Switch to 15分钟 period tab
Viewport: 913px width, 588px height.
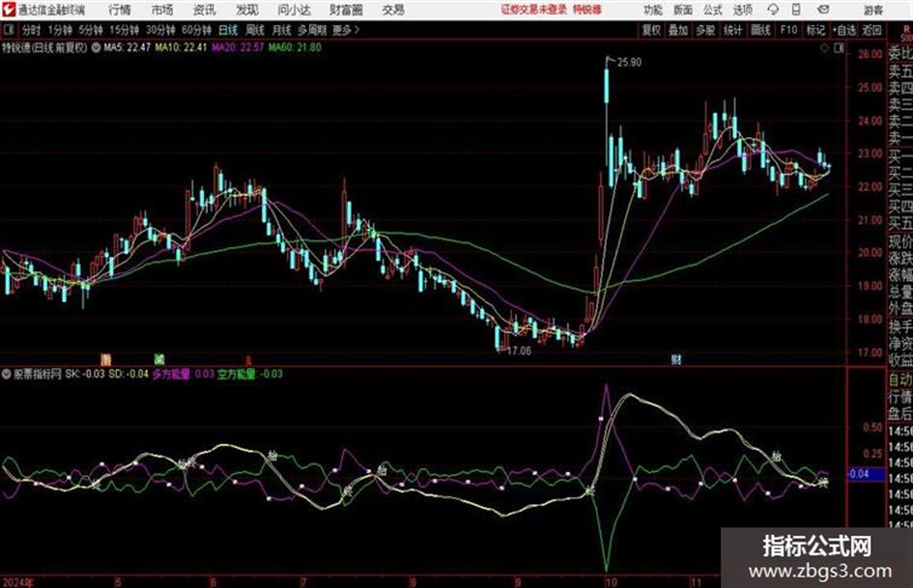tap(124, 30)
